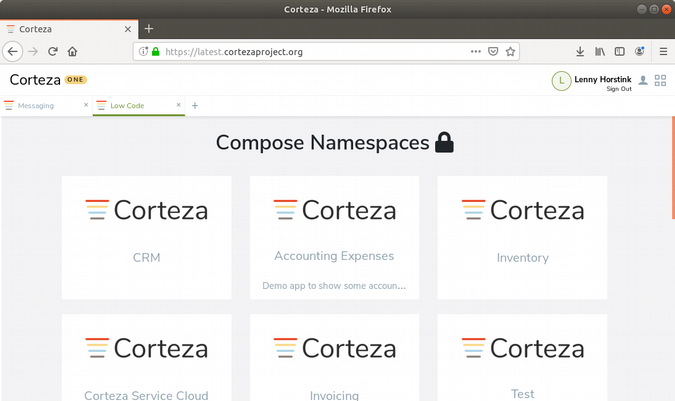Select the Low Code tab

(x=127, y=105)
